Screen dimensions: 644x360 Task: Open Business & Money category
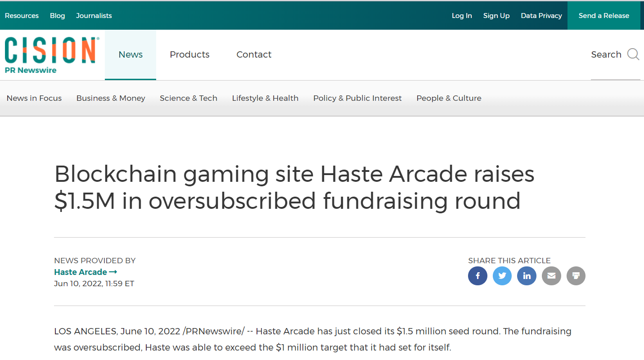(x=111, y=98)
